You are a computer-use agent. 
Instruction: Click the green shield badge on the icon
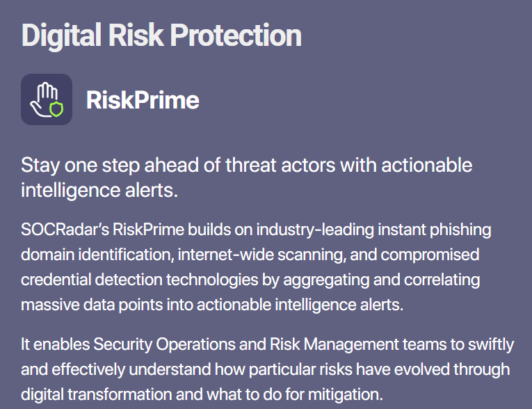pyautogui.click(x=56, y=109)
